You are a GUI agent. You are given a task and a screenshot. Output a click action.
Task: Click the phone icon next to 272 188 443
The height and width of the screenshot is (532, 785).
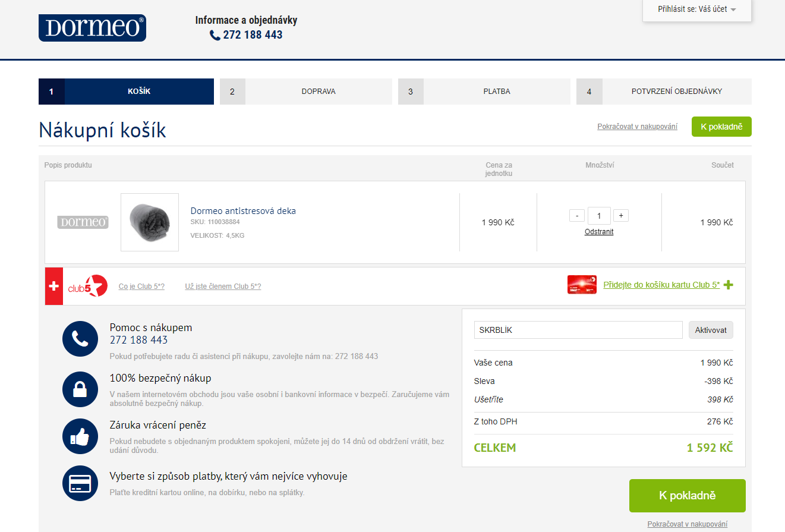tap(215, 35)
